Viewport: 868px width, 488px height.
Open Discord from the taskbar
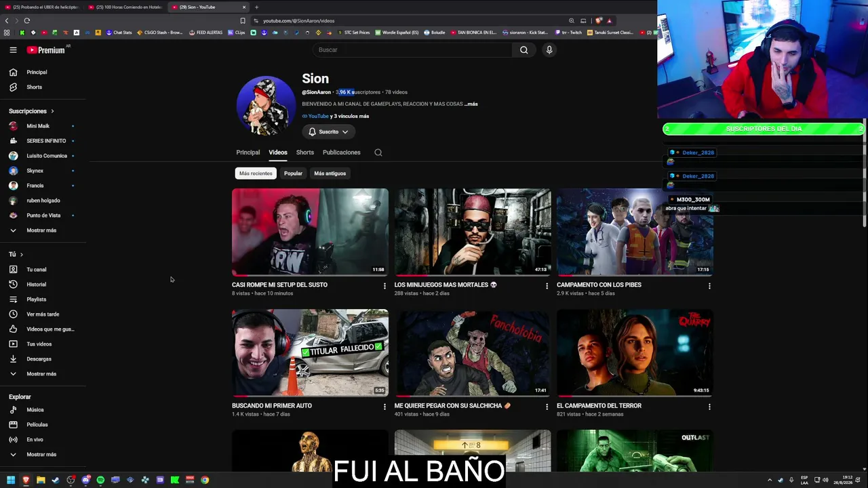click(85, 480)
